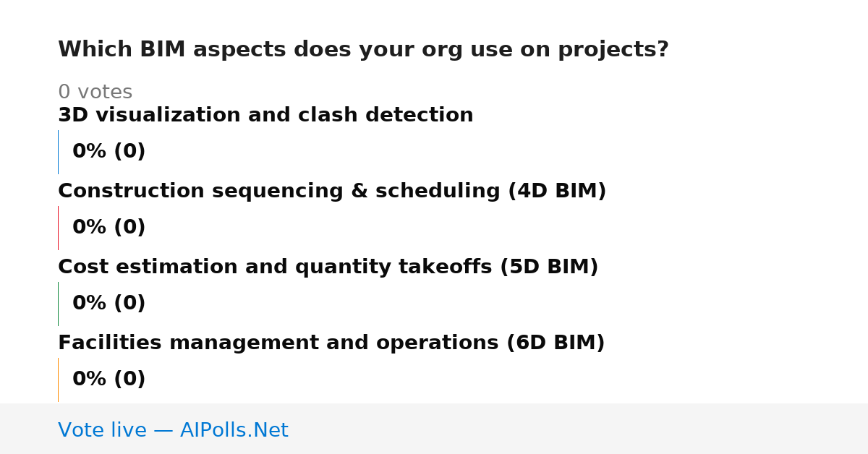Select the Cost estimation and quantity takeoffs option
The height and width of the screenshot is (454, 868).
(x=328, y=267)
